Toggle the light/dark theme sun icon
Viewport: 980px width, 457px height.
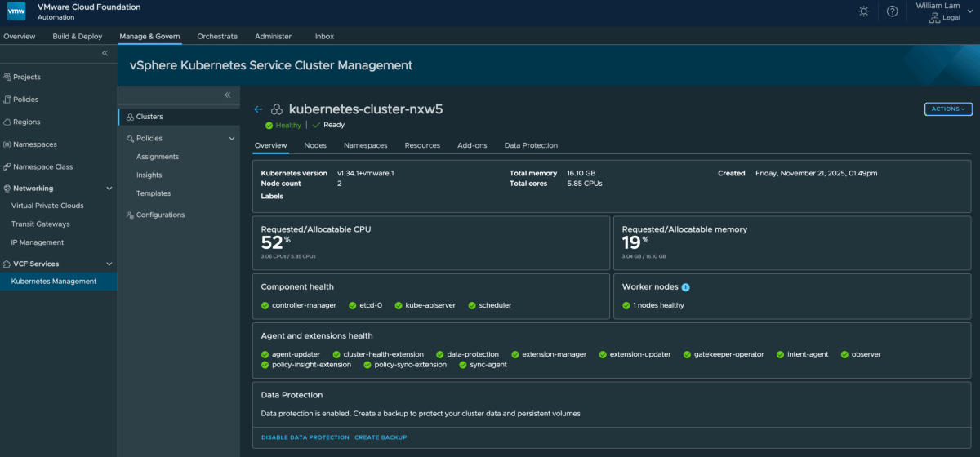click(864, 11)
